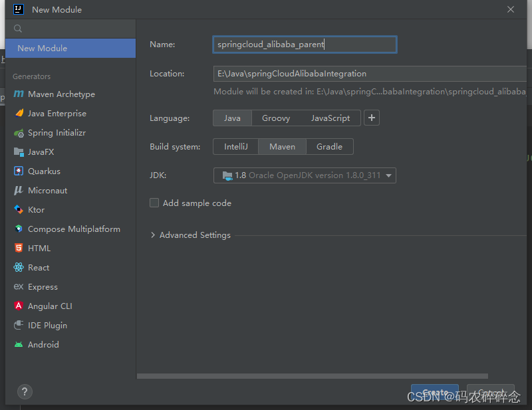Select the Android generator icon
Image resolution: width=532 pixels, height=410 pixels.
click(x=19, y=345)
